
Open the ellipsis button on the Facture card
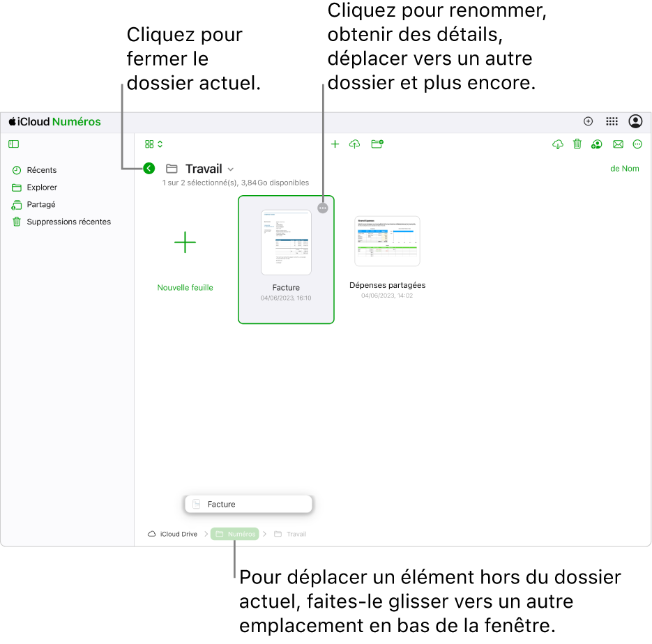(323, 208)
